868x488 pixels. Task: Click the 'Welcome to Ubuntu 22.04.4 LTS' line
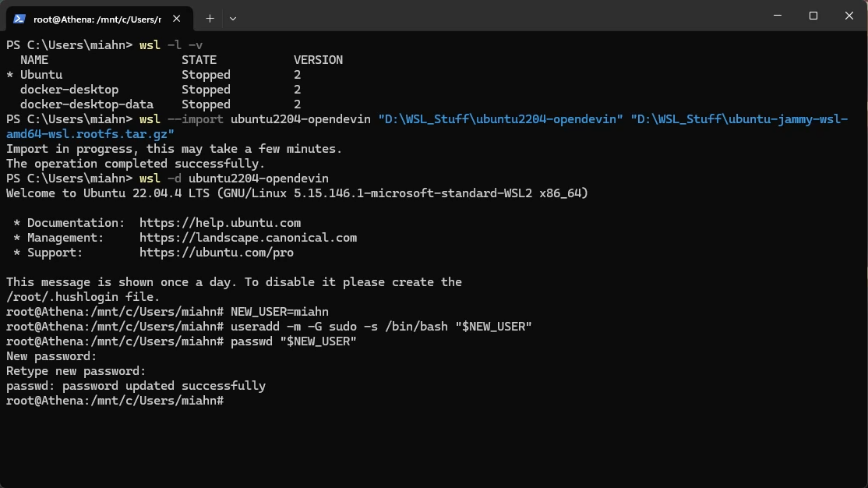298,193
